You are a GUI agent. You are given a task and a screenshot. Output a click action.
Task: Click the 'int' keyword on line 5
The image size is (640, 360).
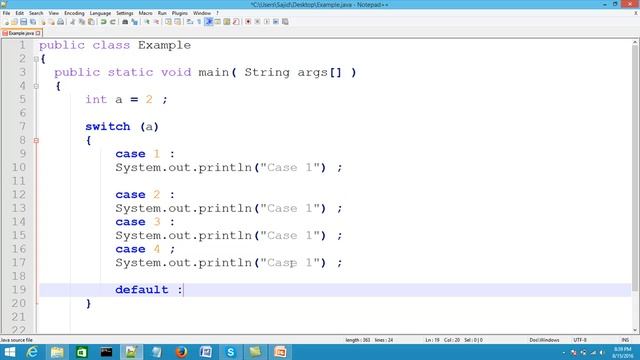click(96, 100)
